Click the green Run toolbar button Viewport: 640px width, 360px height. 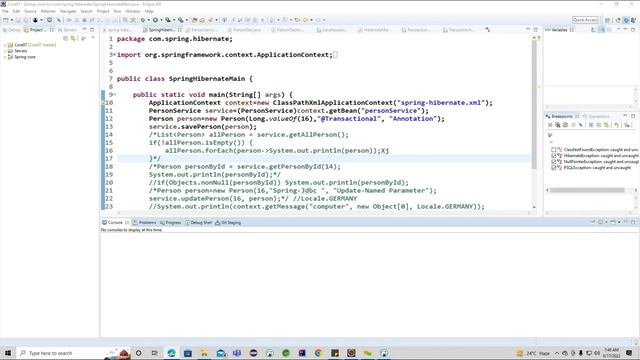(155, 20)
